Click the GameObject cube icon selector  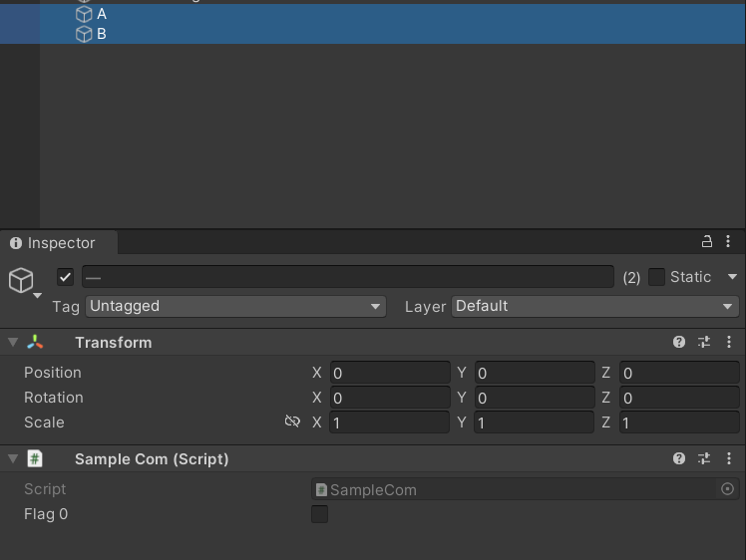[x=22, y=281]
